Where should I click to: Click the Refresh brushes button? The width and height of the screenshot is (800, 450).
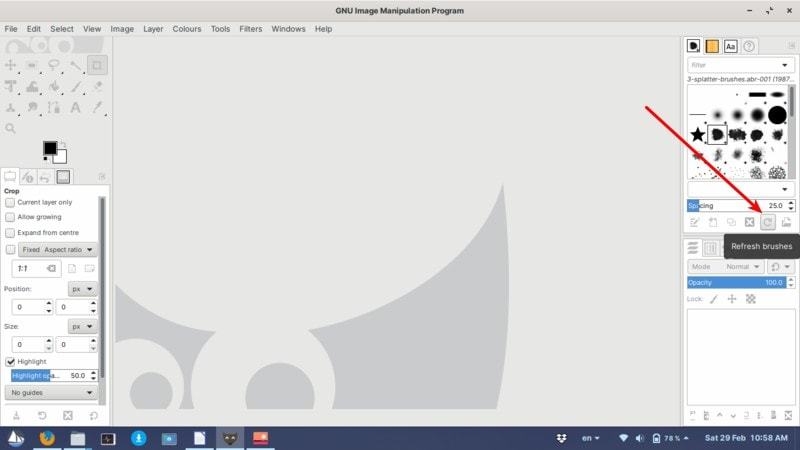(767, 222)
